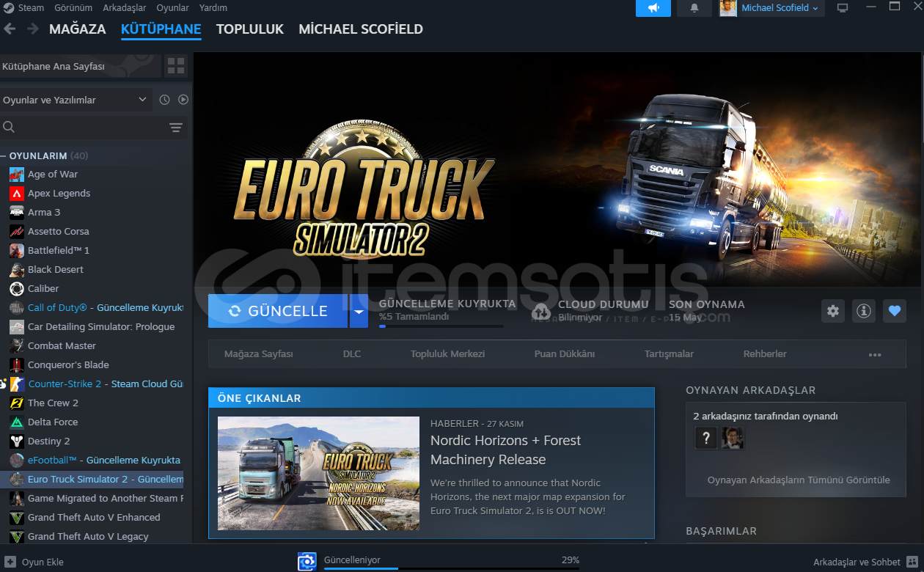Viewport: 924px width, 572px height.
Task: Expand the Oyunlar ve Yazılımlar dropdown
Action: [76, 100]
